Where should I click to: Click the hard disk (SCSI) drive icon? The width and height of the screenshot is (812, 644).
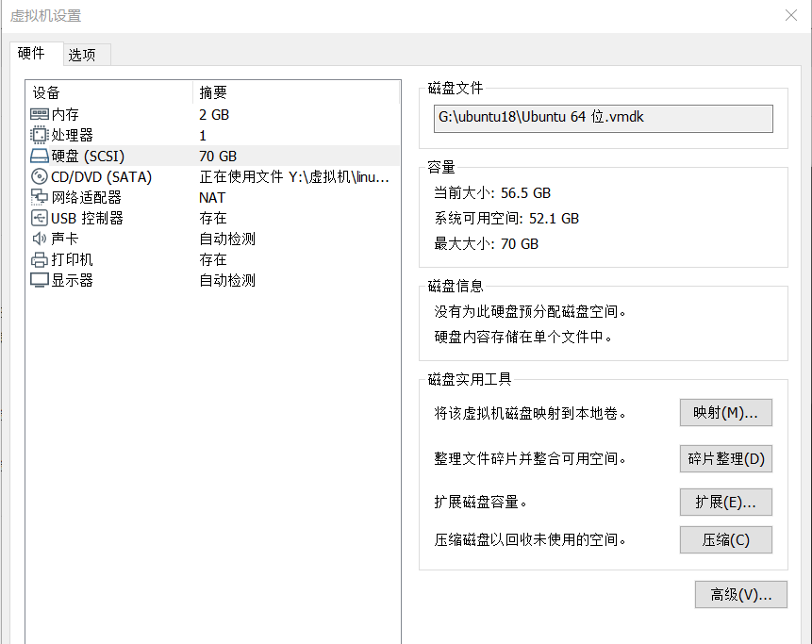tap(40, 156)
